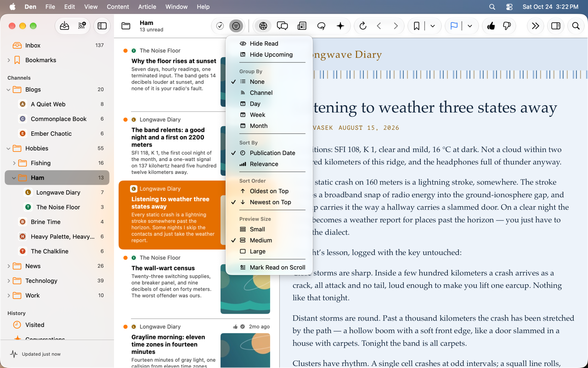Viewport: 588px width, 368px height.
Task: Click the mark all as read checkmark
Action: [220, 26]
